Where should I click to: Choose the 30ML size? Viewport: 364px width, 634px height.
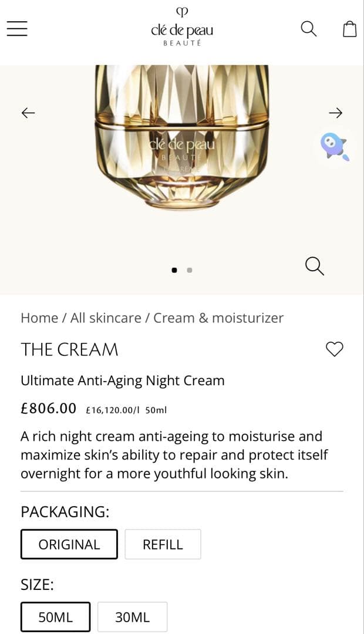[132, 617]
